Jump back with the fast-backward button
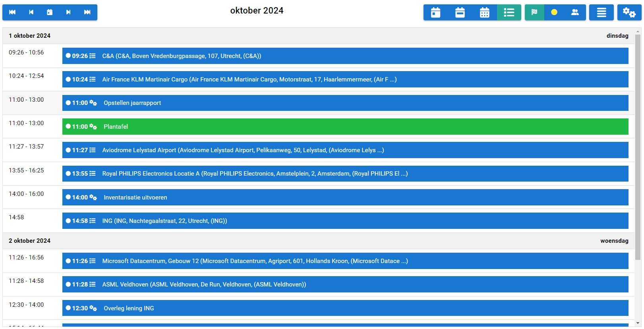 click(x=12, y=12)
